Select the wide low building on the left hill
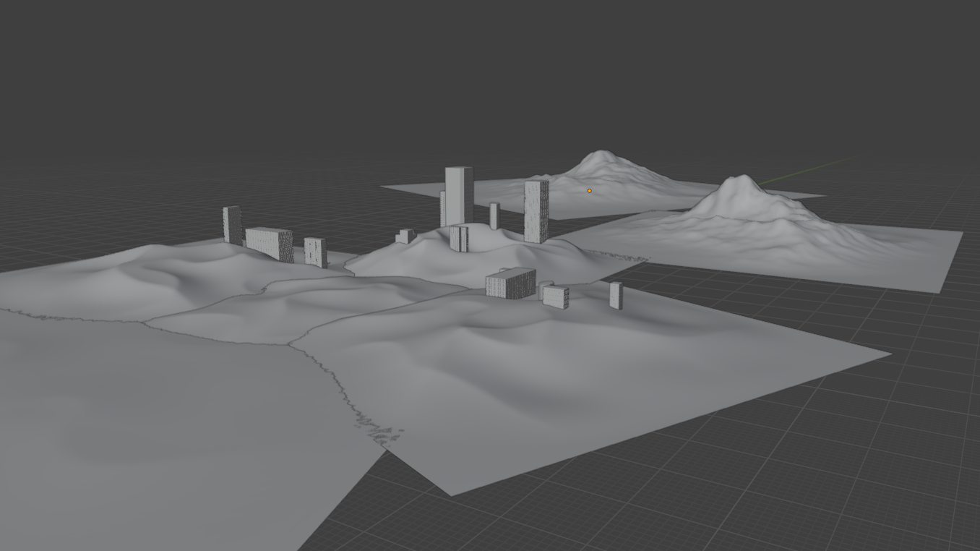980x551 pixels. pos(269,244)
